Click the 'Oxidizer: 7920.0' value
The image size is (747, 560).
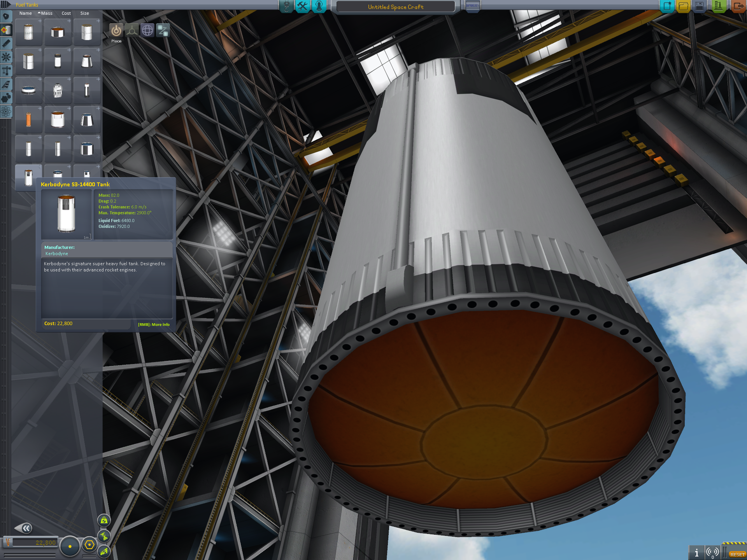(x=114, y=226)
